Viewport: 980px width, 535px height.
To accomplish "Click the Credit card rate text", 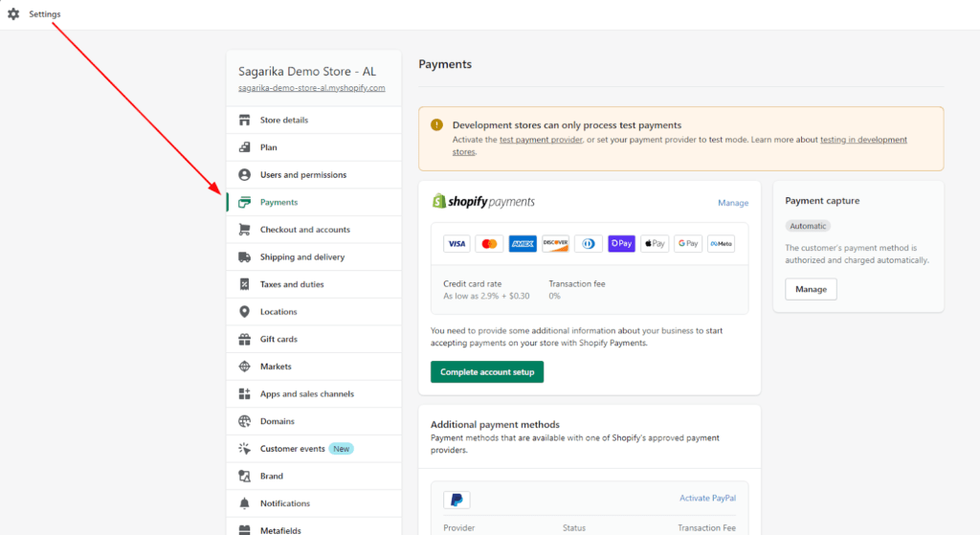I will (473, 283).
